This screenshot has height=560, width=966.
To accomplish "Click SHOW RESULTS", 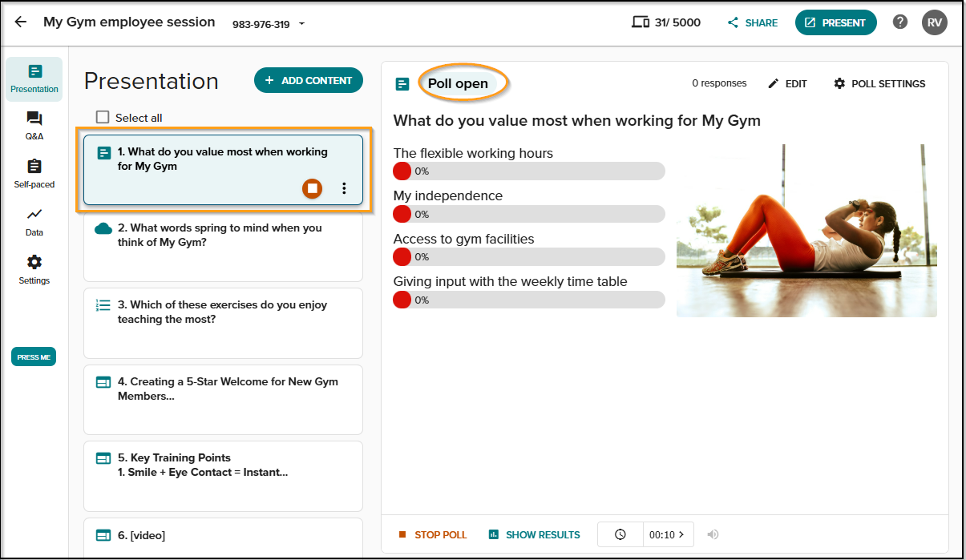I will point(534,534).
